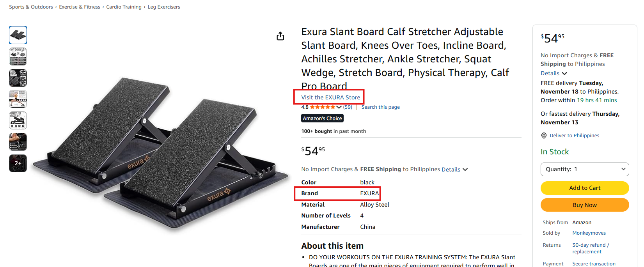Expand the rating breakdown chevron
The width and height of the screenshot is (644, 267).
point(339,107)
